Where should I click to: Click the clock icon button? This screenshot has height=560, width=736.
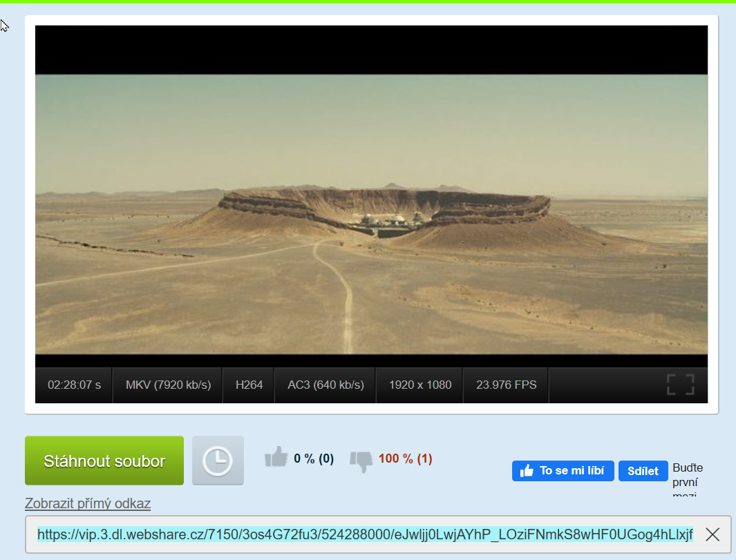coord(218,461)
